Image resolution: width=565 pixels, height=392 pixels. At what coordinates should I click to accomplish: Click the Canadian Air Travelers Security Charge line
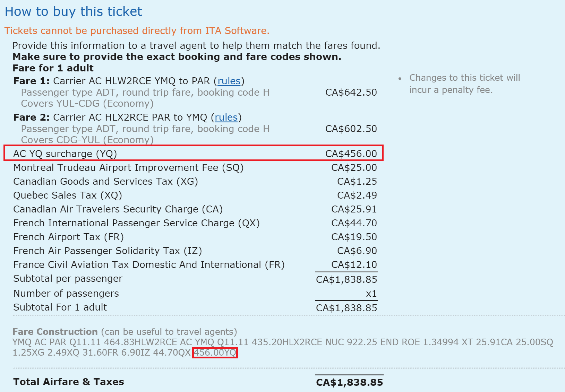pyautogui.click(x=118, y=209)
